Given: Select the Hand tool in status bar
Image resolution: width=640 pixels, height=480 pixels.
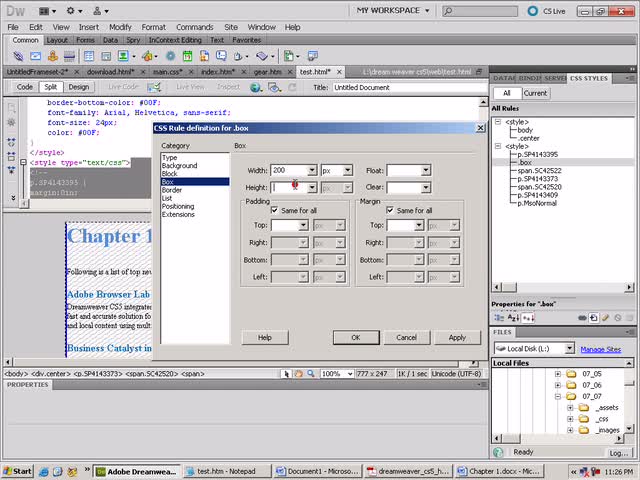Looking at the screenshot, I should tap(299, 373).
